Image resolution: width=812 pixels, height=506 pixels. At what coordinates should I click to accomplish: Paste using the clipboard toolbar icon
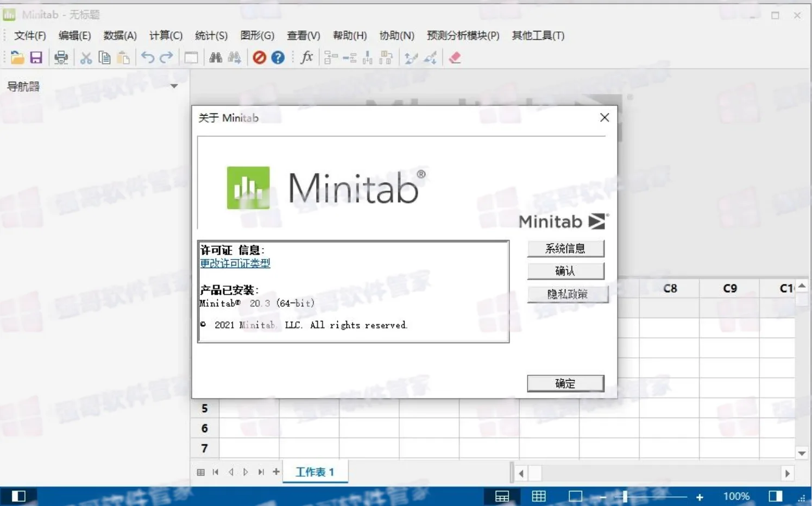click(x=123, y=58)
